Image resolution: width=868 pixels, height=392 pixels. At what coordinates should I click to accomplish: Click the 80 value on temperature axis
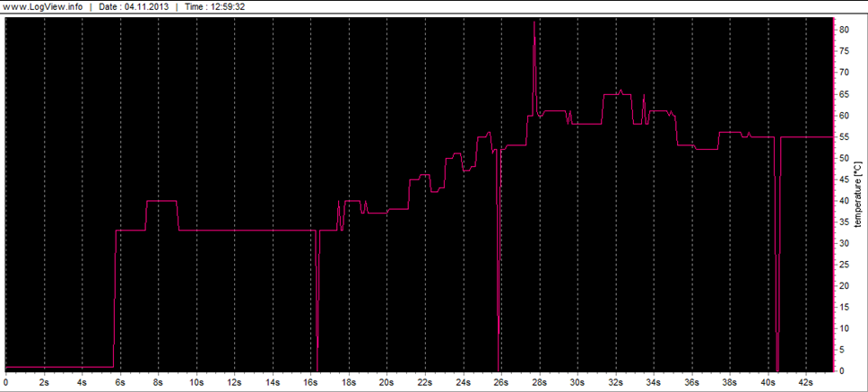[844, 30]
